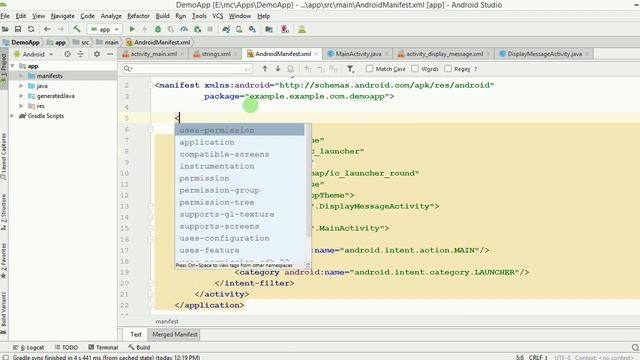The image size is (640, 360).
Task: Click the Debug app bug icon
Action: click(x=158, y=29)
